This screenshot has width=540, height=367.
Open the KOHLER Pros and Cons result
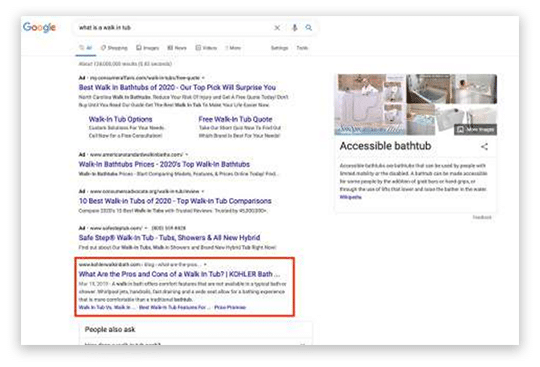pos(179,274)
